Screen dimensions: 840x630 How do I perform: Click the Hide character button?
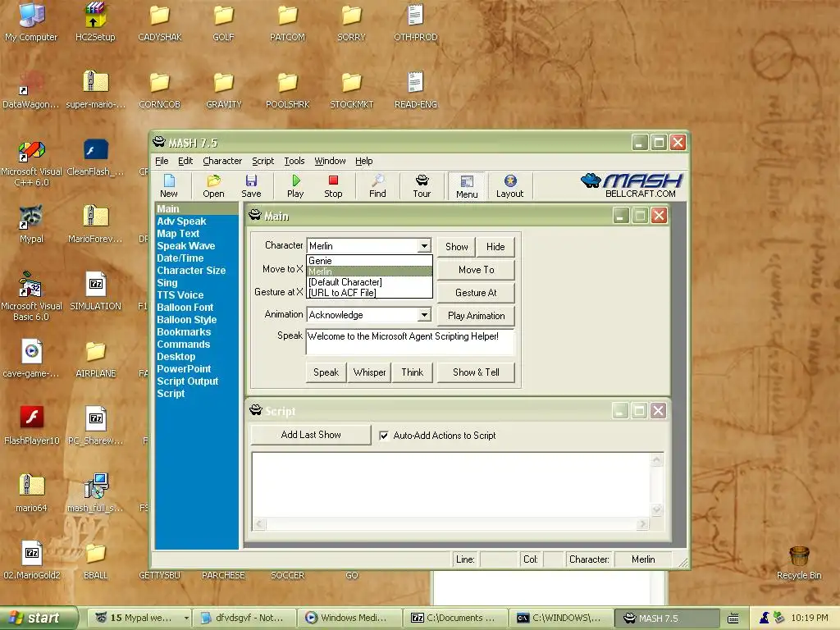[495, 247]
